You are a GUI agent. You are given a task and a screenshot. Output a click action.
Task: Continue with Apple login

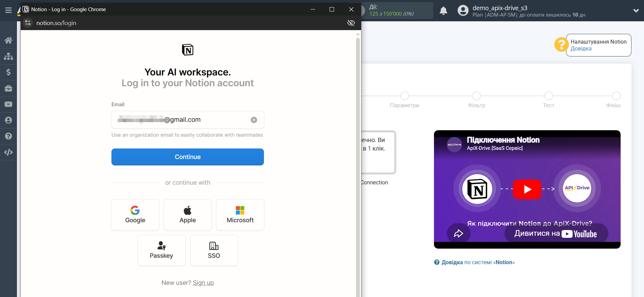(188, 215)
